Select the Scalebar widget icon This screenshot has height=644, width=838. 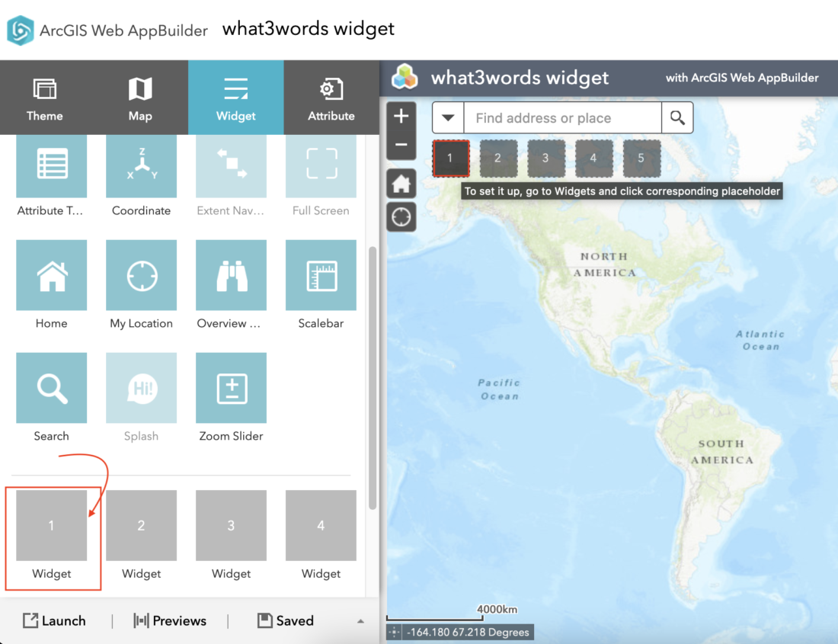321,275
